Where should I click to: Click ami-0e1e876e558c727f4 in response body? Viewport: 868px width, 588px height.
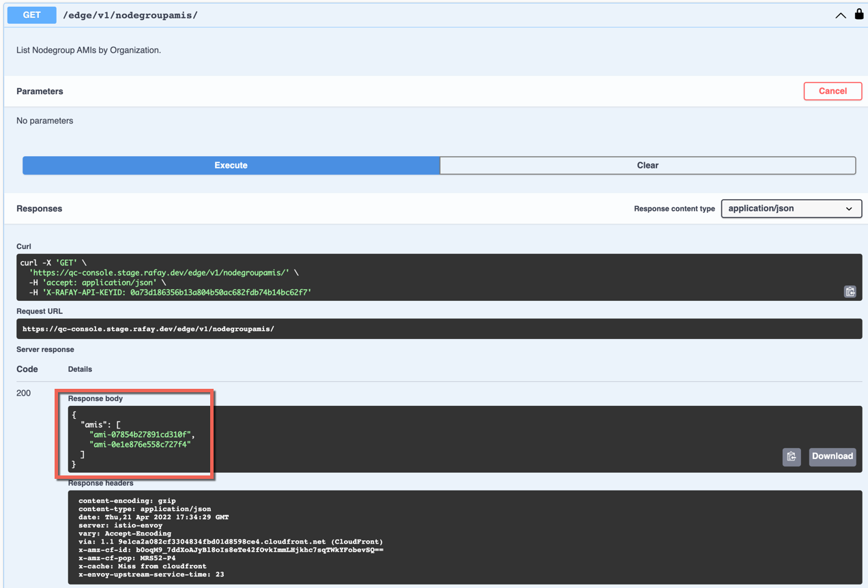coord(140,444)
